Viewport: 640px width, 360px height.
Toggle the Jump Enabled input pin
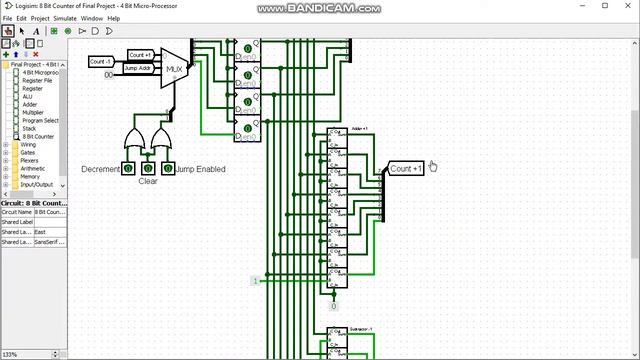[168, 168]
